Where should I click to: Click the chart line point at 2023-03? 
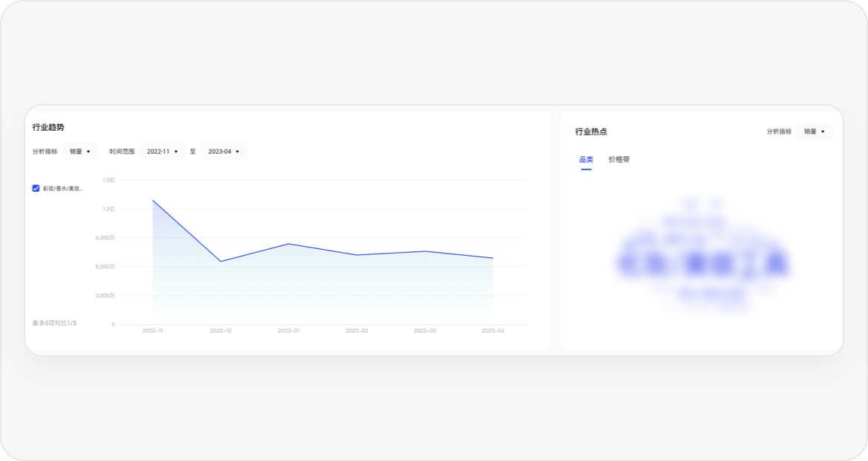[x=424, y=251]
